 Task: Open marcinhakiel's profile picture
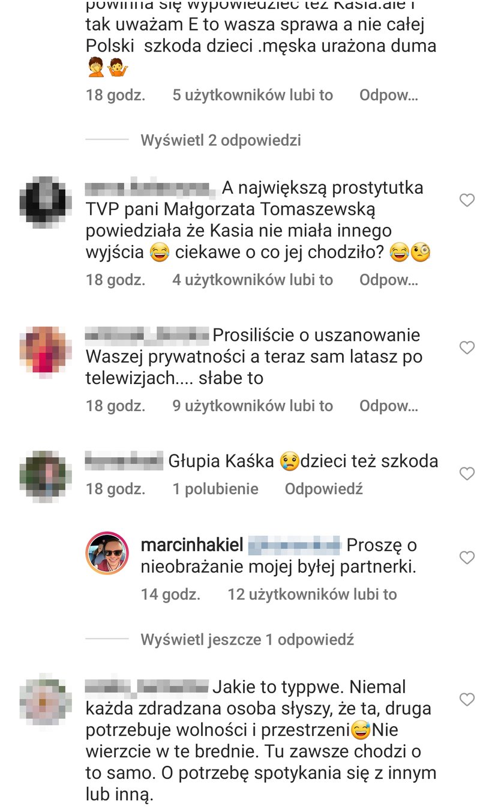pyautogui.click(x=107, y=553)
